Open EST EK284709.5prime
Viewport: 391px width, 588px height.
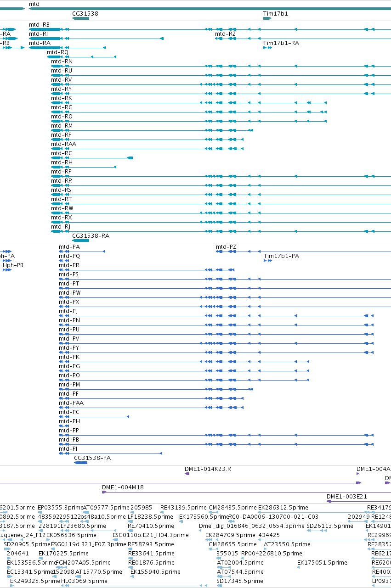point(231,535)
